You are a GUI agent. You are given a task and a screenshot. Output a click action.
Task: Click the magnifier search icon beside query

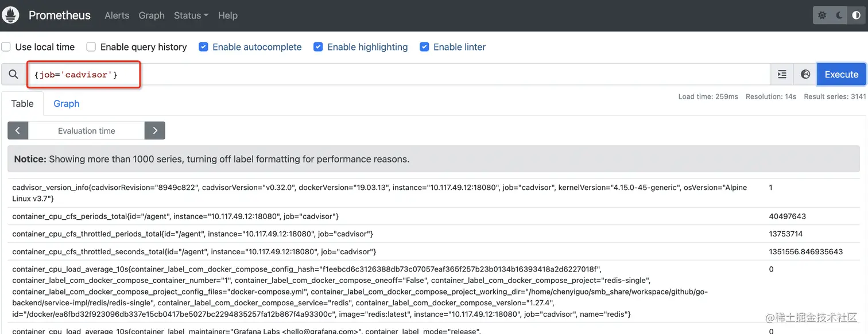coord(13,75)
